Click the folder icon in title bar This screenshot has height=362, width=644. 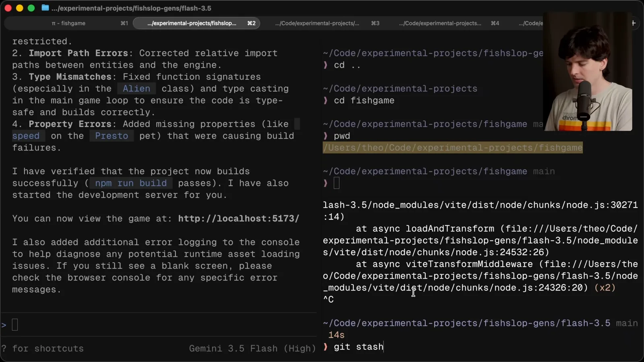tap(45, 8)
